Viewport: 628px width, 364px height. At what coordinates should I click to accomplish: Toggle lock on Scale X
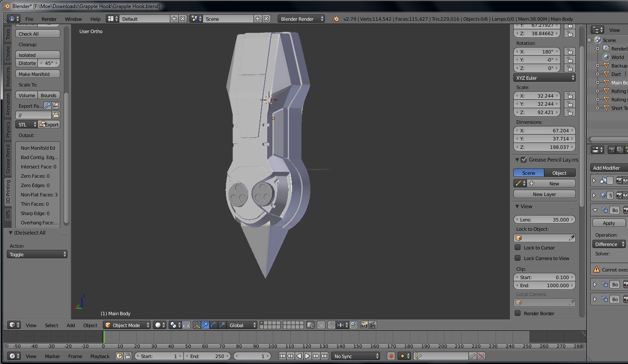570,95
